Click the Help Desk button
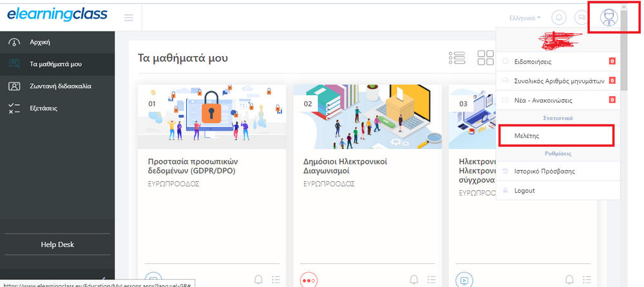Viewport: 644px width, 287px height. [57, 245]
